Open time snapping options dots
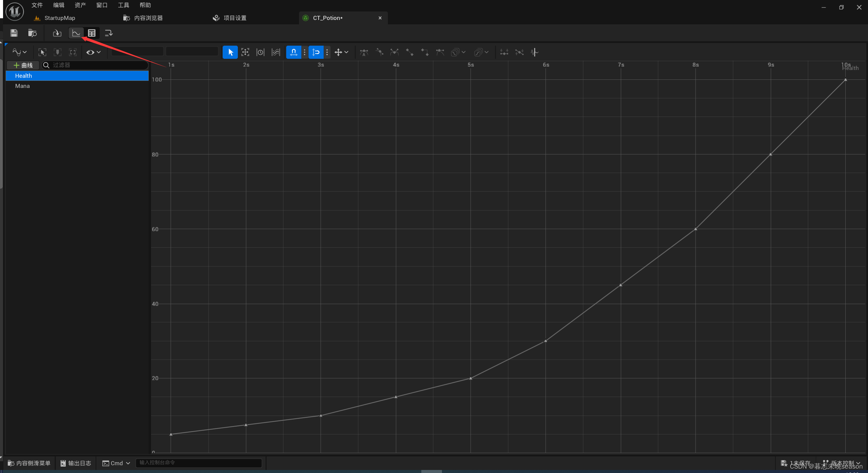The image size is (868, 473). tap(304, 52)
